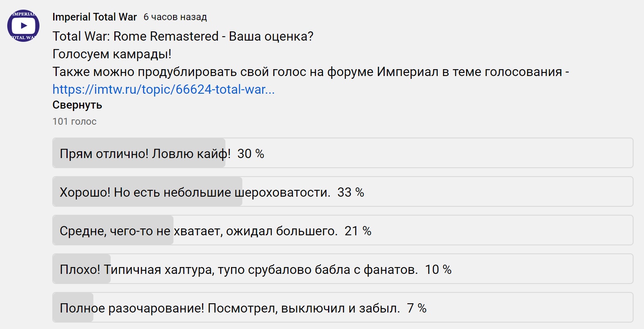Image resolution: width=644 pixels, height=329 pixels.
Task: Collapse the post with 'Свернуть'
Action: tap(77, 105)
